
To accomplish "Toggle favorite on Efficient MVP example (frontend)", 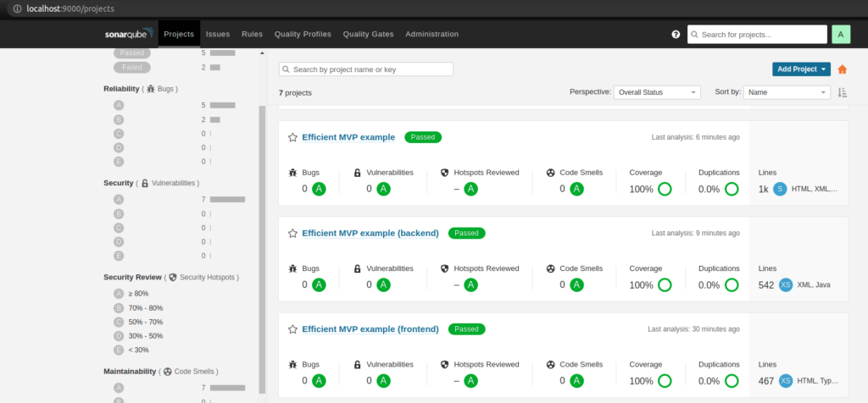I will pyautogui.click(x=292, y=328).
